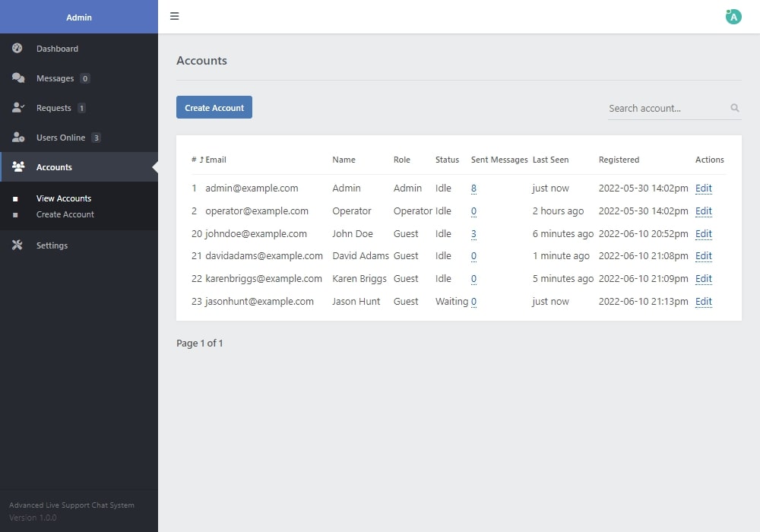Open John Doe's 3 sent messages link
Screen dimensions: 760x532
tap(473, 233)
